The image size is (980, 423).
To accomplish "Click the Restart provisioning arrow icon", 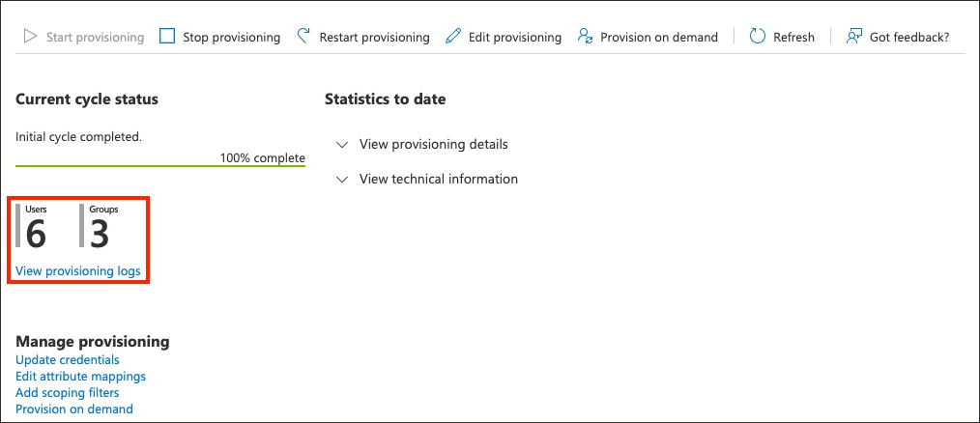I will 303,37.
